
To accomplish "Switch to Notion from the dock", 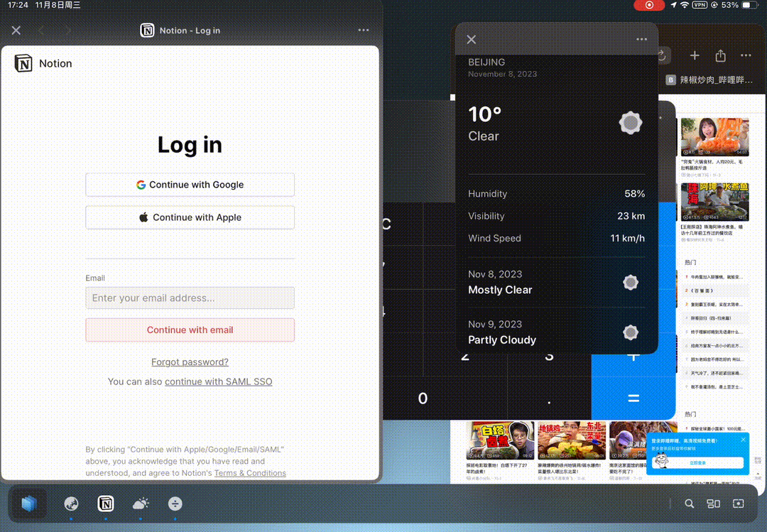I will coord(106,504).
